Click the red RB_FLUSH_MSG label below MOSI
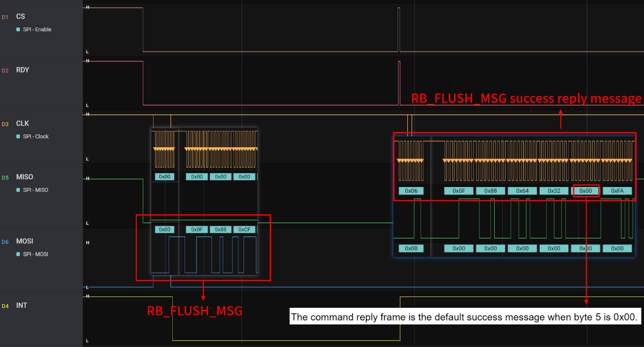Viewport: 644px width, 347px height. click(195, 311)
